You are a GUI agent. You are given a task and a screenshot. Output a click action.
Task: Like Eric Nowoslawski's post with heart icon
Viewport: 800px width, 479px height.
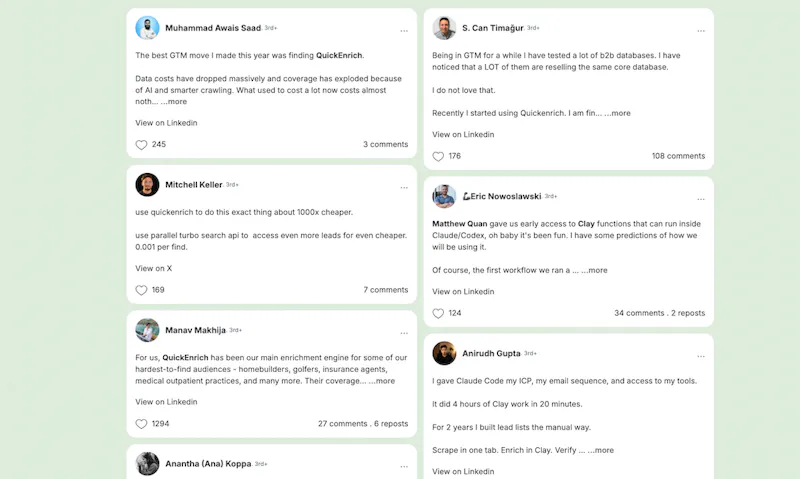(438, 314)
